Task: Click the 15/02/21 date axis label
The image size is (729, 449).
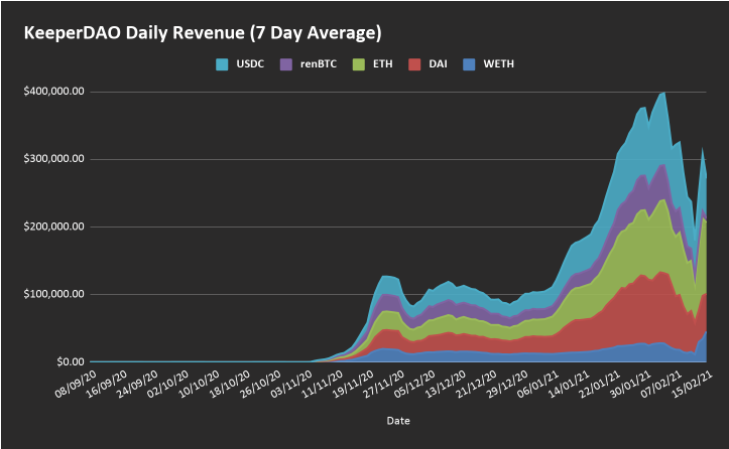Action: 692,383
